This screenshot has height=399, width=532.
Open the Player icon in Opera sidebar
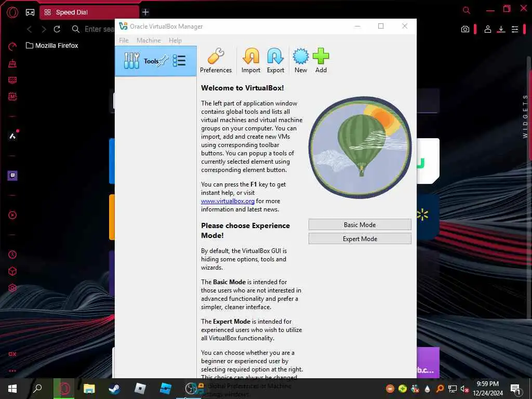tap(12, 215)
